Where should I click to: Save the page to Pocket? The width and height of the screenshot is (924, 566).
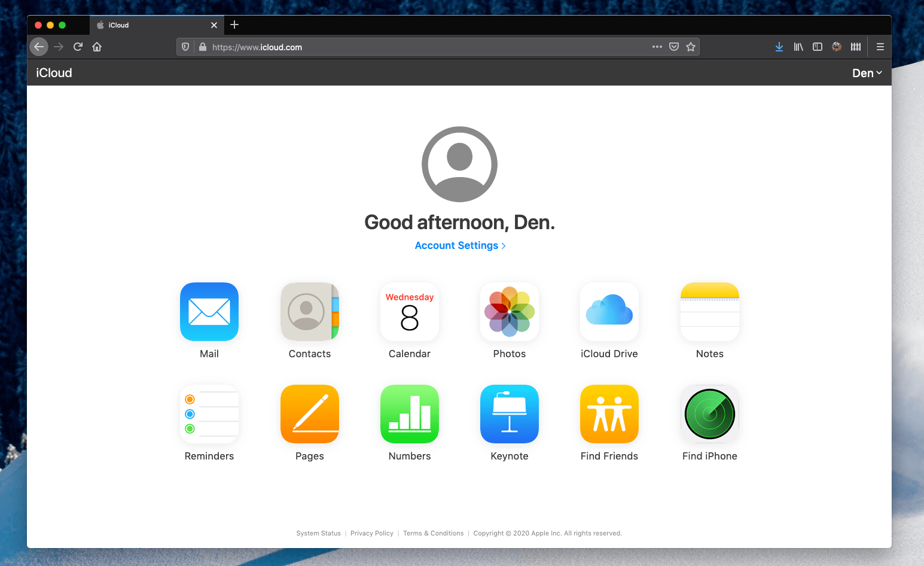(x=674, y=47)
